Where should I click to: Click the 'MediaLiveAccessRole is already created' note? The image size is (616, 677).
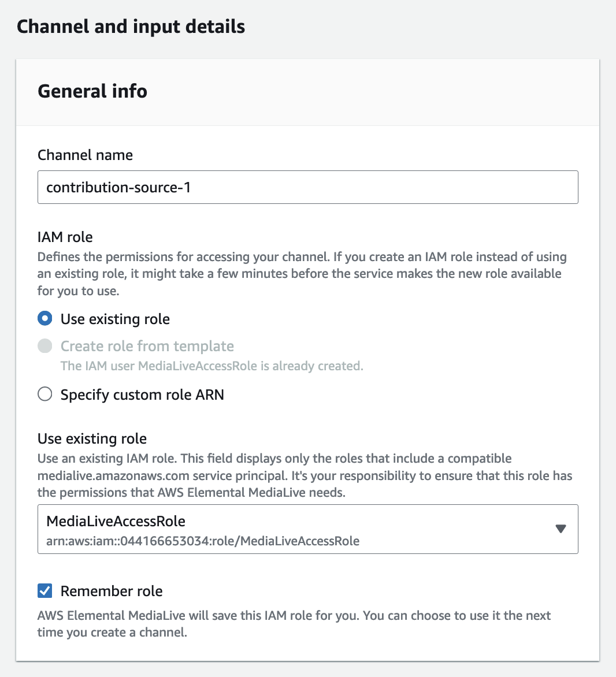[x=211, y=366]
